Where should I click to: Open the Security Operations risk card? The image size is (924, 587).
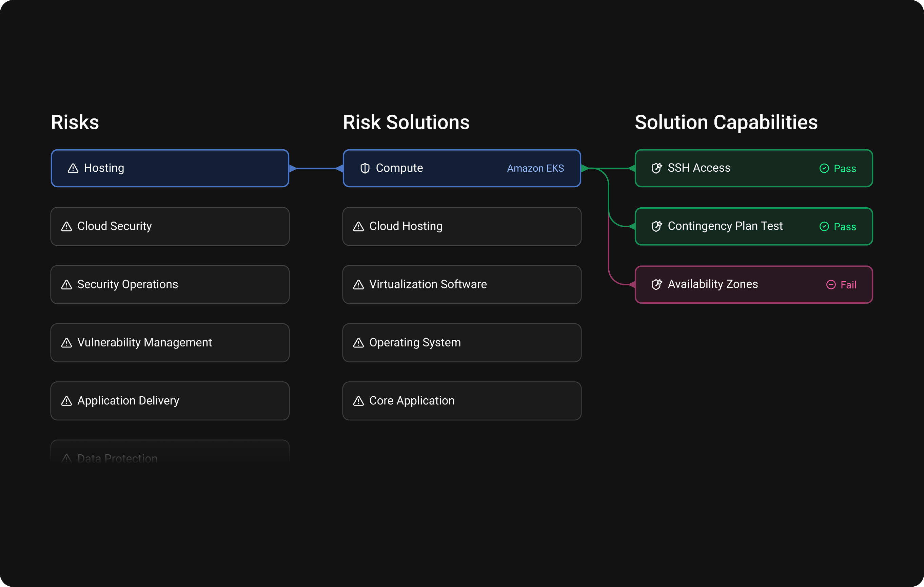[170, 284]
